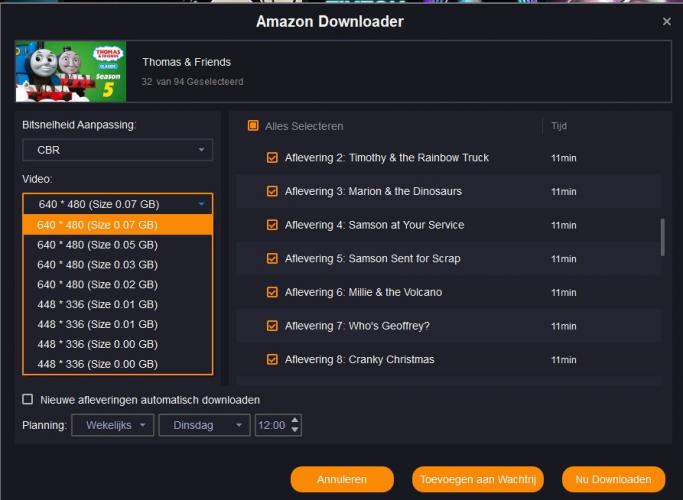Click the Nu Downloaden button

click(x=613, y=479)
